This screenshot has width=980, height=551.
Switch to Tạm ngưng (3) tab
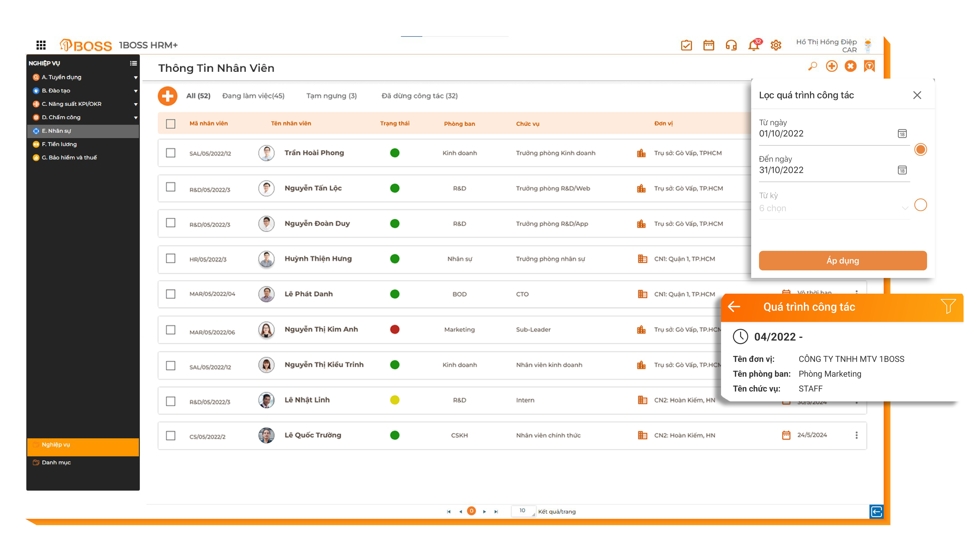tap(331, 96)
